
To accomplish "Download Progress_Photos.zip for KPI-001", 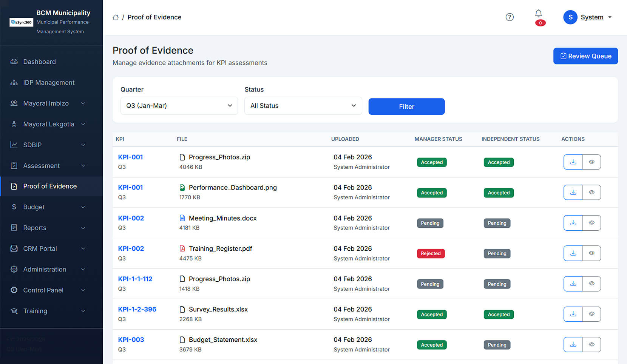I will coord(573,162).
